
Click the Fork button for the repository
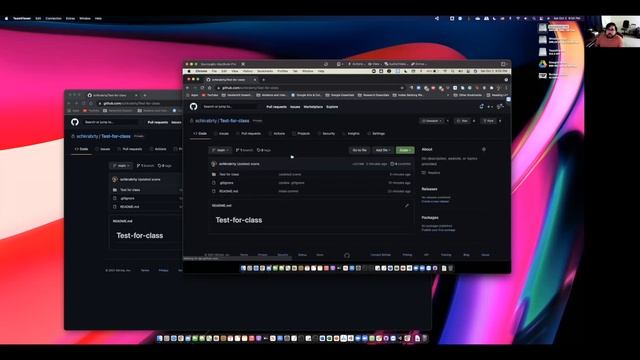pos(490,121)
